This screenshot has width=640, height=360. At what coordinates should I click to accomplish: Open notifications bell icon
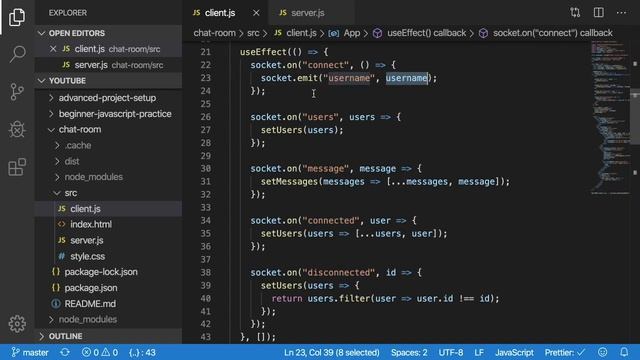pos(624,352)
